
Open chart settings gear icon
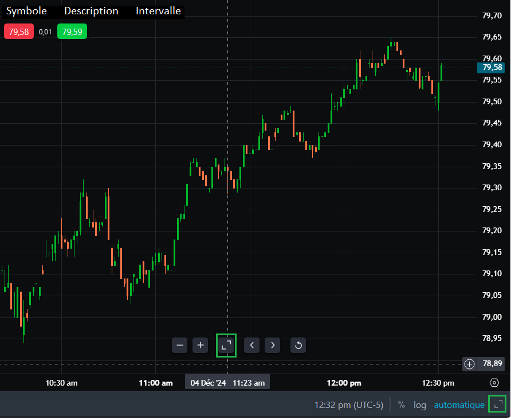(494, 383)
